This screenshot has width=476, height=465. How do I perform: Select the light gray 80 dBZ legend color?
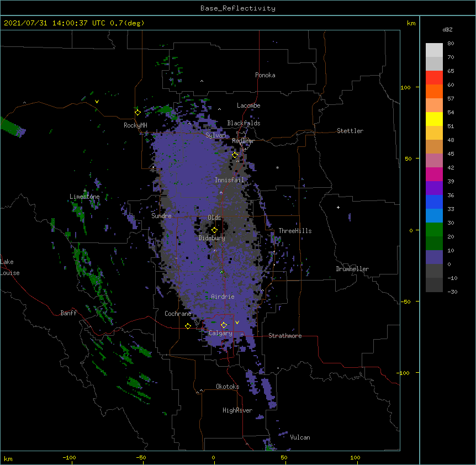tap(434, 50)
